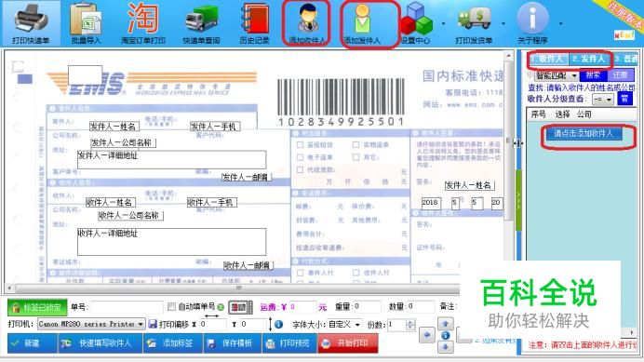Click the waybill vertical scrollbar up arrow
The height and width of the screenshot is (362, 644).
(x=509, y=55)
